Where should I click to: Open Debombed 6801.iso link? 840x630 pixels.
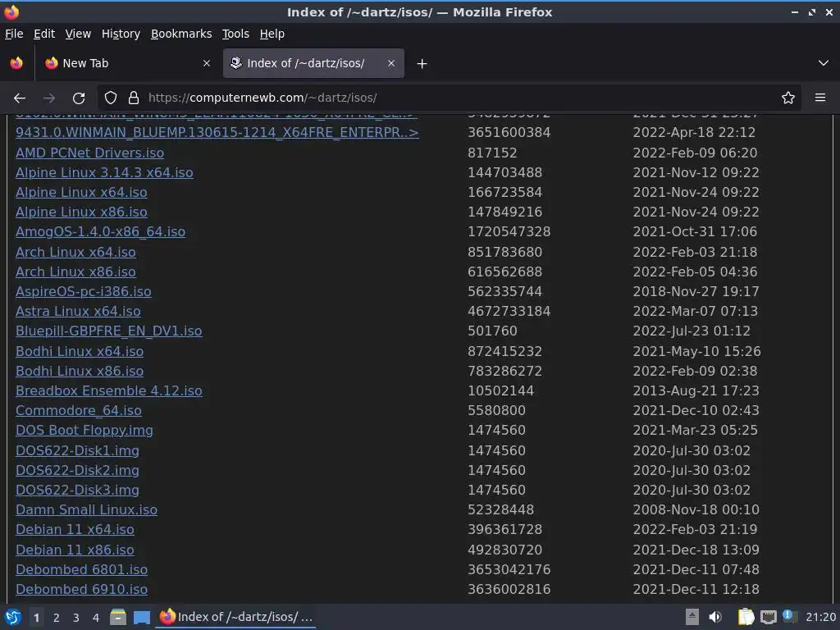click(81, 570)
